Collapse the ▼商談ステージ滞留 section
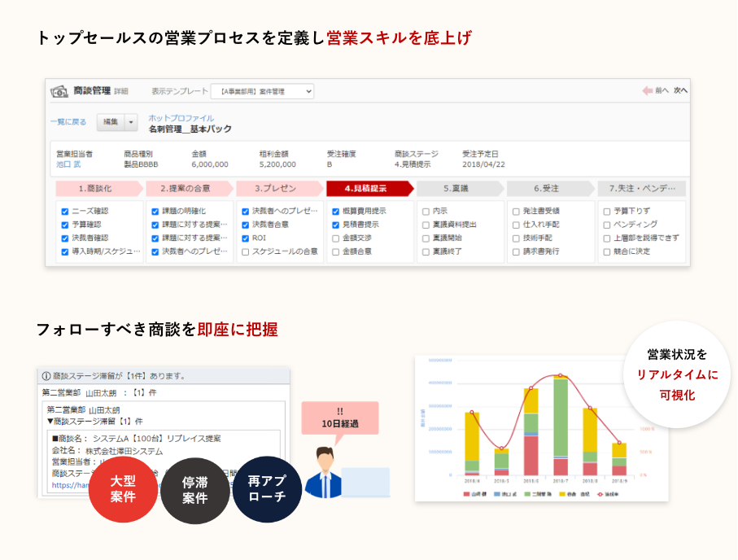Viewport: 738px width, 560px height. [x=50, y=422]
